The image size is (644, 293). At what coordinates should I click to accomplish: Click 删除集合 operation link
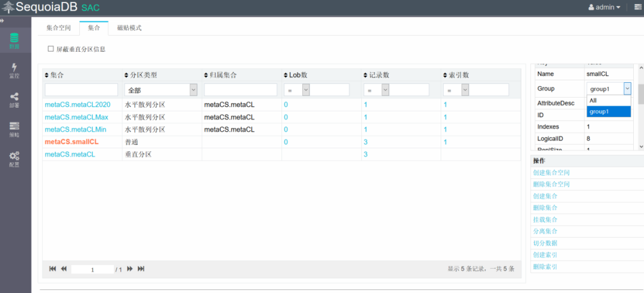click(545, 208)
